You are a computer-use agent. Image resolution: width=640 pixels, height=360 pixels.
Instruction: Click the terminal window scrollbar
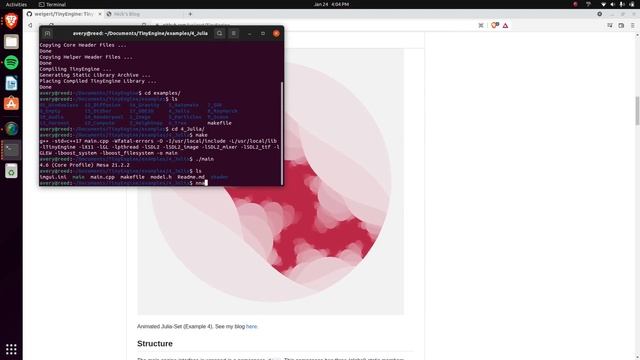click(x=282, y=133)
